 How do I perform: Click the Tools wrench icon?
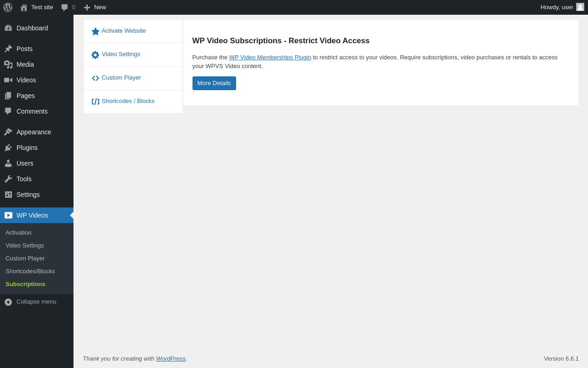pos(8,179)
